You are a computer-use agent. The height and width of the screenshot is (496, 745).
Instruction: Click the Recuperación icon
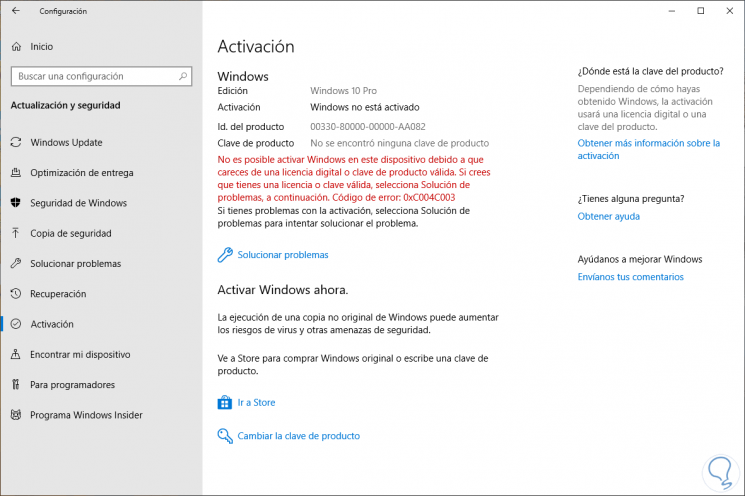click(x=15, y=294)
